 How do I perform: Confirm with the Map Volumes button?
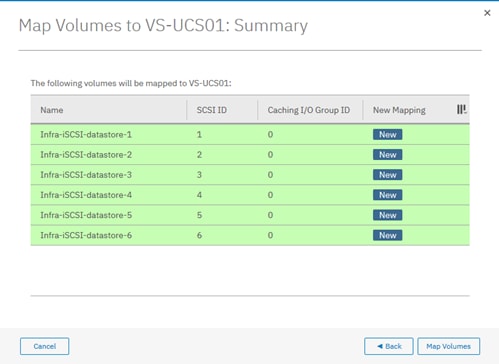(x=449, y=346)
